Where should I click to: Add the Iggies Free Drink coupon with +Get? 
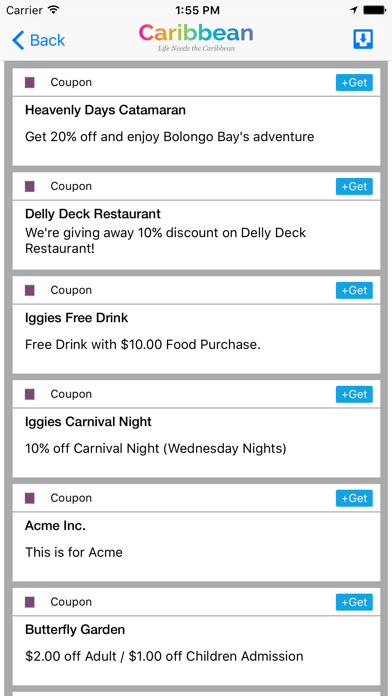pos(354,290)
